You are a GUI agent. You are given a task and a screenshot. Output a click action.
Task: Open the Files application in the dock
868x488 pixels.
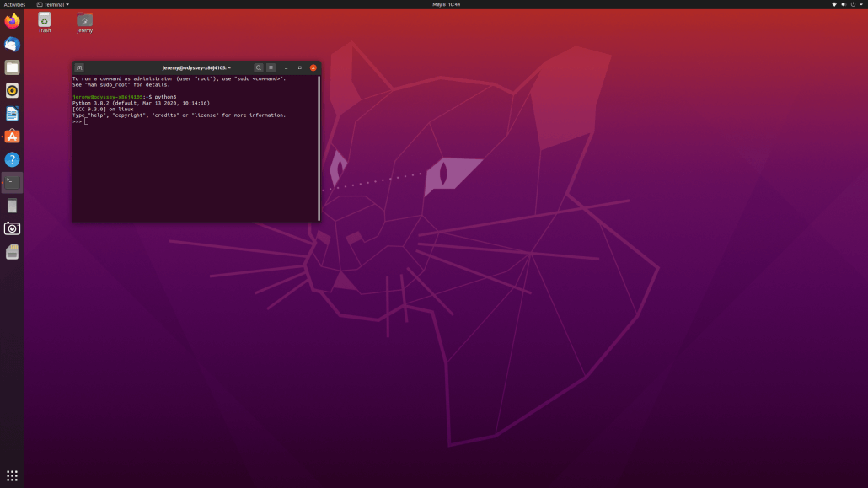12,67
